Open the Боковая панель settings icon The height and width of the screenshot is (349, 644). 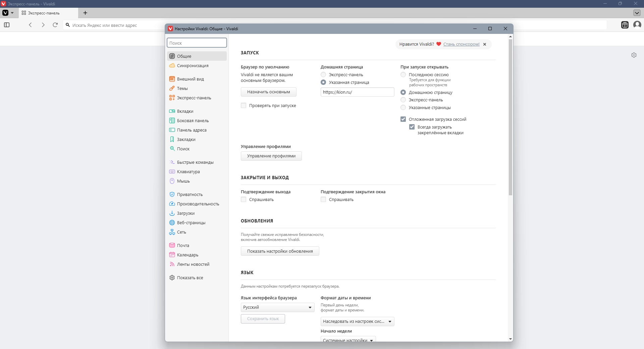(x=172, y=120)
